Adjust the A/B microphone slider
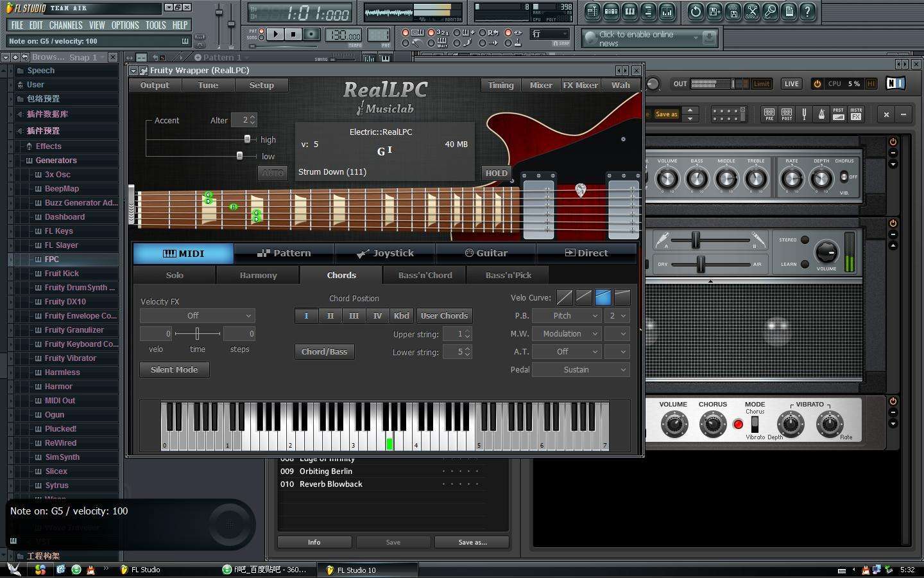 point(696,240)
